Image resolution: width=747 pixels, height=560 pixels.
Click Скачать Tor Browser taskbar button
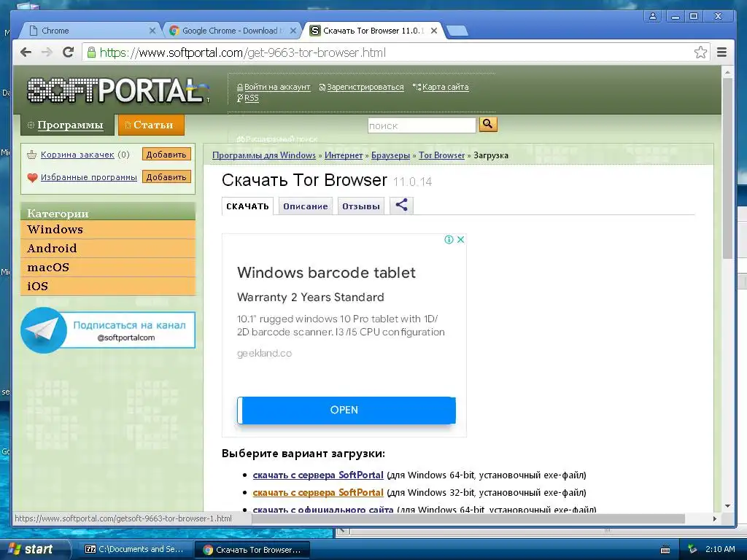252,550
